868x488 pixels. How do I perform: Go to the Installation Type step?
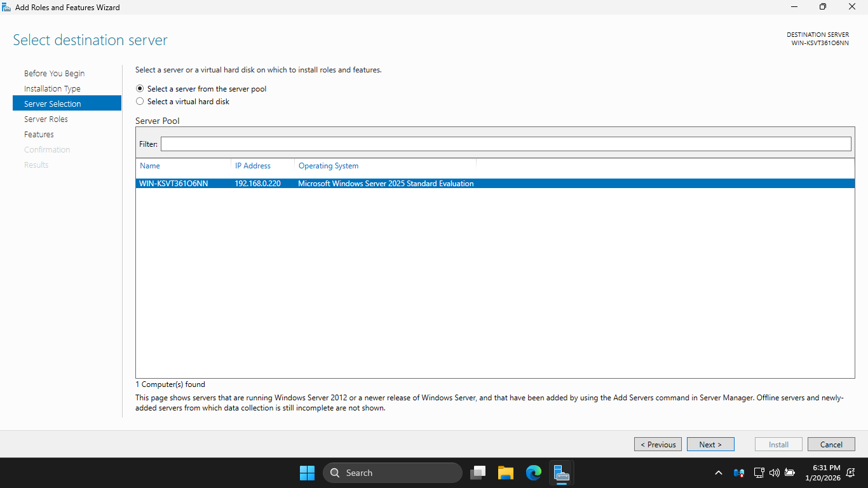(x=52, y=89)
